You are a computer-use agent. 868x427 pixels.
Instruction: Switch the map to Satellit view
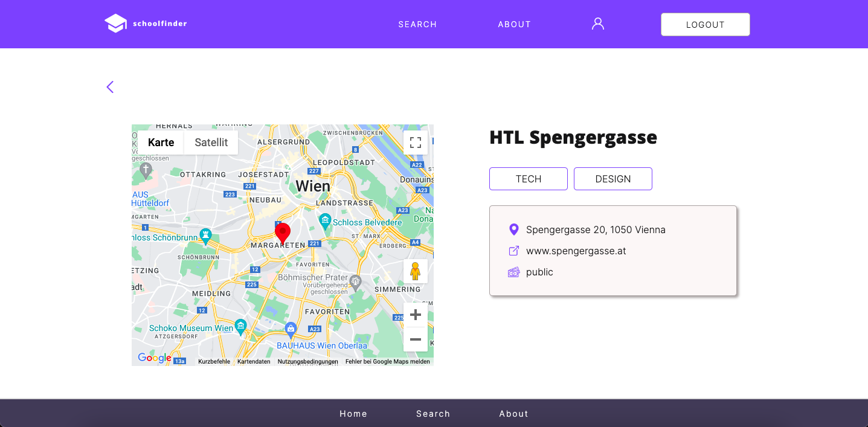coord(211,143)
